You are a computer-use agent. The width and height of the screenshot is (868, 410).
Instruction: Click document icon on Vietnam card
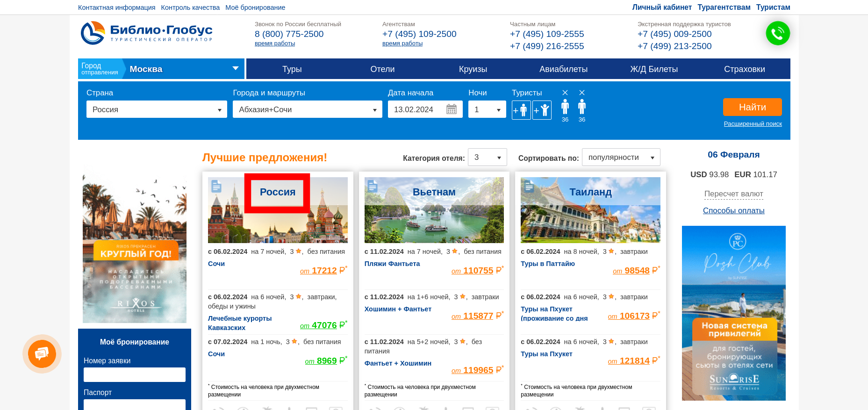(x=372, y=186)
